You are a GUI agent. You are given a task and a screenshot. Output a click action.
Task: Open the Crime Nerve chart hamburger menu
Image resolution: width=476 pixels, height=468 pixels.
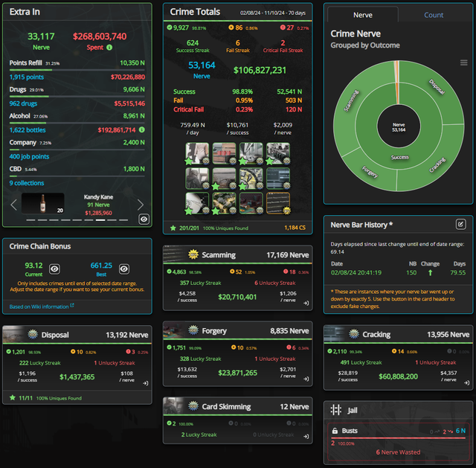(463, 62)
